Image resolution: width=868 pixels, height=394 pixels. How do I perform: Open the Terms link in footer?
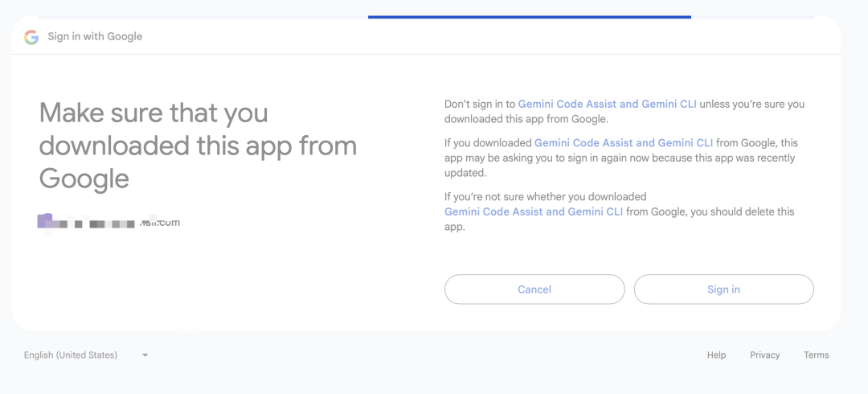tap(817, 355)
